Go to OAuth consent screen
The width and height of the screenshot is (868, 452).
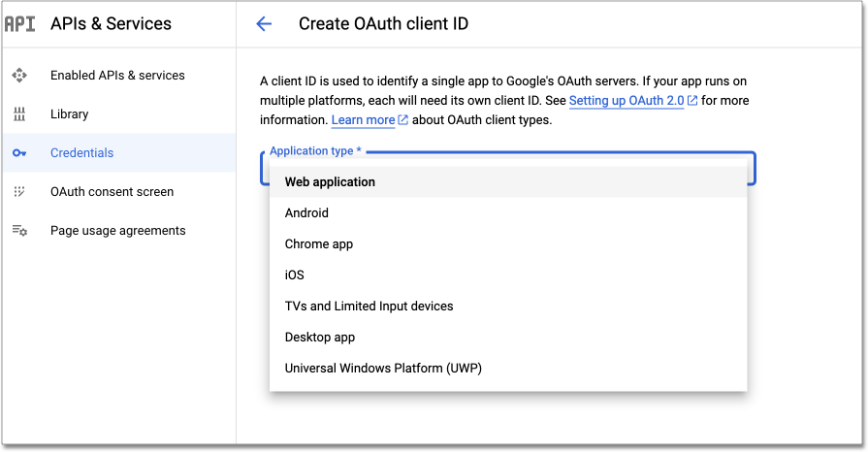(112, 192)
